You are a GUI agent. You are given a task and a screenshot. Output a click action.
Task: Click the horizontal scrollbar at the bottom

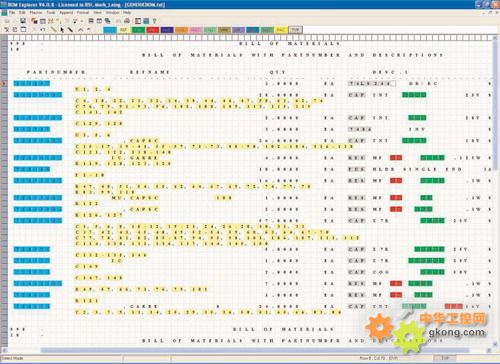[x=254, y=350]
